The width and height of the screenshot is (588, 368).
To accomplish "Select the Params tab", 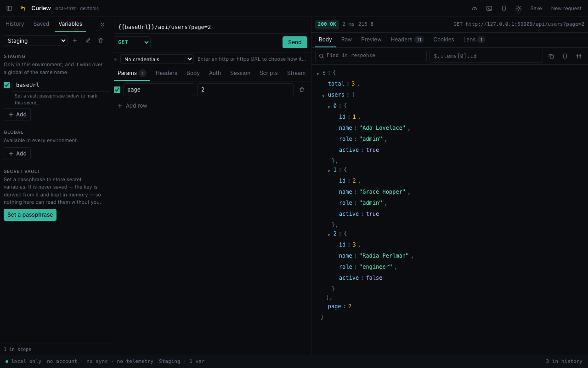I will click(x=132, y=73).
